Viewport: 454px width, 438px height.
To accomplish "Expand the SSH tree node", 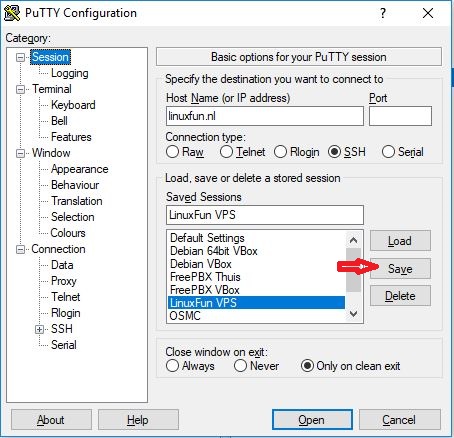I will click(39, 329).
